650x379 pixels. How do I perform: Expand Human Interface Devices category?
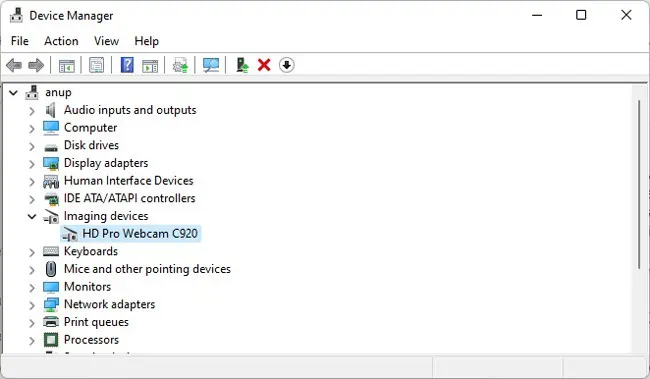pos(32,182)
